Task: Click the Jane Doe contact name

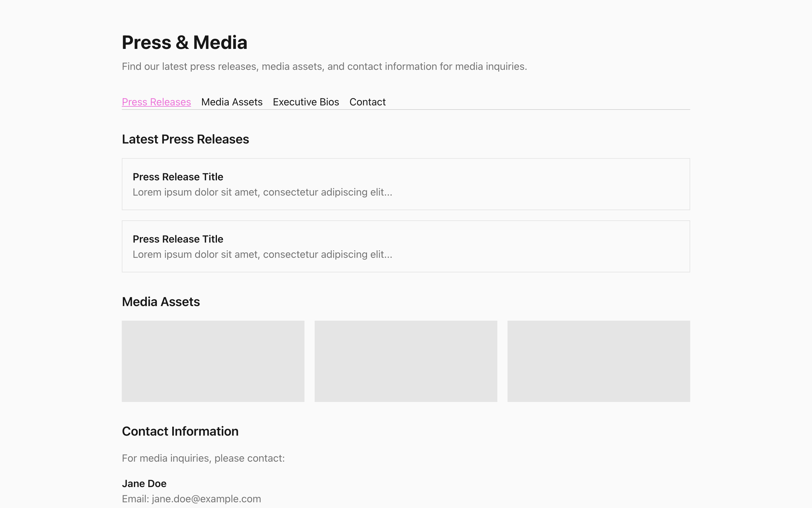Action: 144,484
